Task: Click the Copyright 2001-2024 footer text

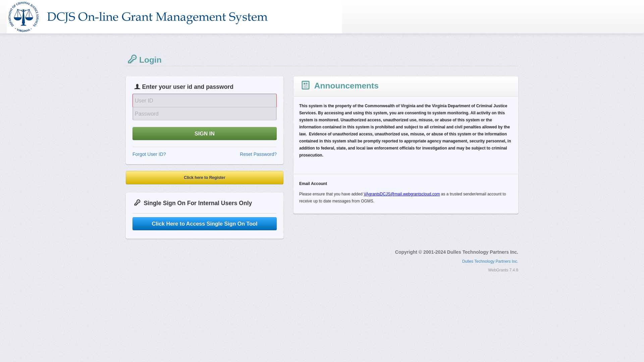Action: pos(457,252)
